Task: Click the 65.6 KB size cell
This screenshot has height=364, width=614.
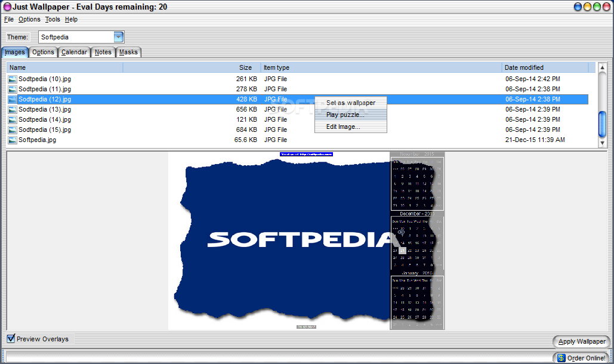Action: pos(245,140)
